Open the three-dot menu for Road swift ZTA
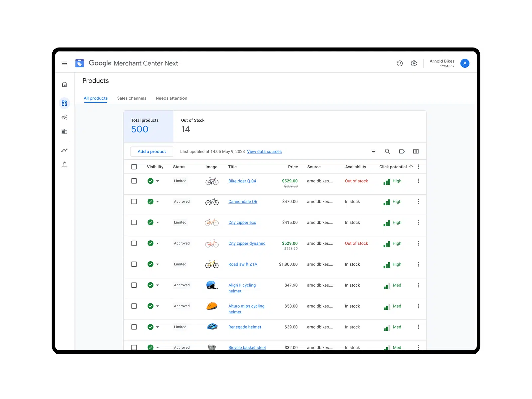This screenshot has width=532, height=399. [418, 264]
